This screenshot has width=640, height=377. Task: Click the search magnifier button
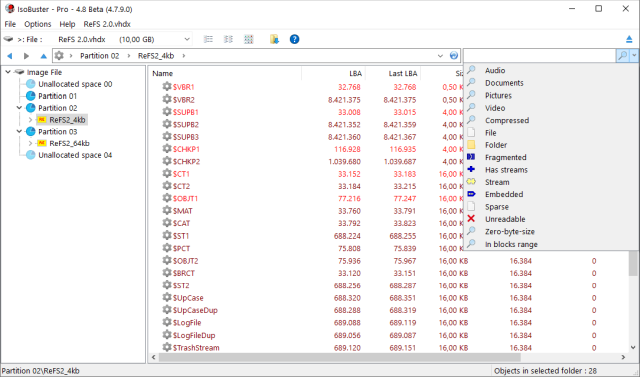622,55
